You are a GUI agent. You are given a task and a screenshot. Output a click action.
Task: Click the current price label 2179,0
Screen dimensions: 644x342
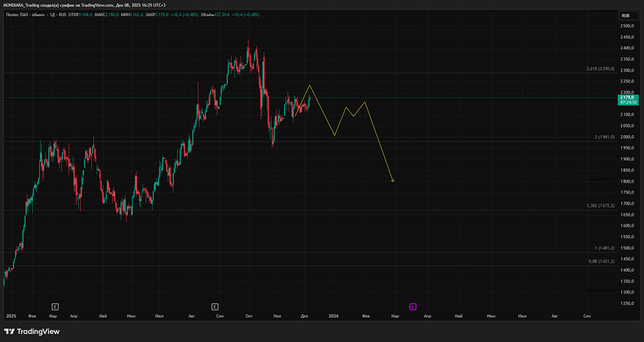pyautogui.click(x=628, y=97)
